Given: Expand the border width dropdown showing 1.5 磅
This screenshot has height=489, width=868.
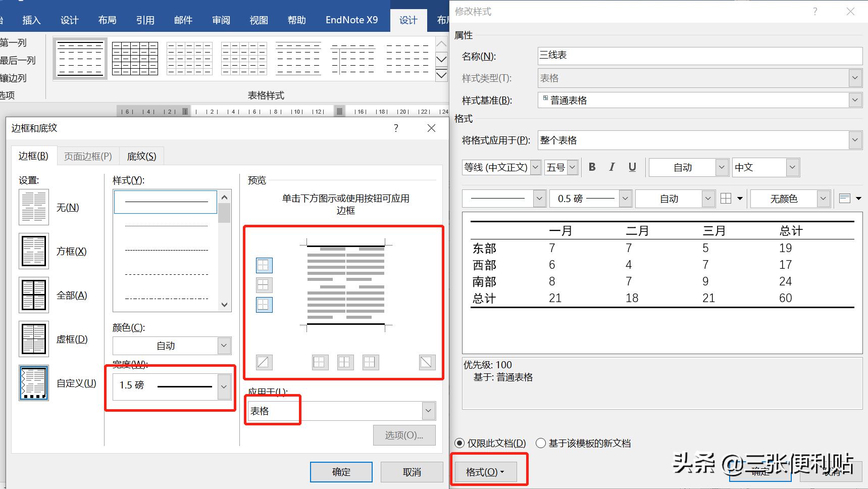Looking at the screenshot, I should (223, 386).
